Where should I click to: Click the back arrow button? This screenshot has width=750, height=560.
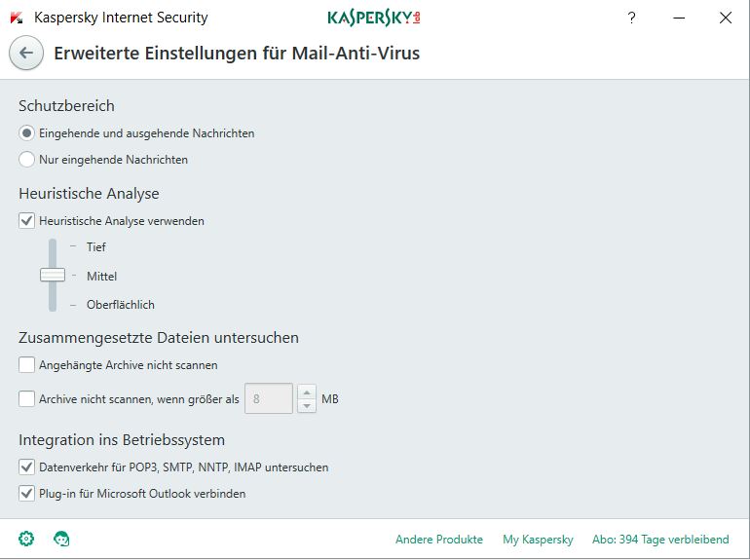pyautogui.click(x=26, y=54)
